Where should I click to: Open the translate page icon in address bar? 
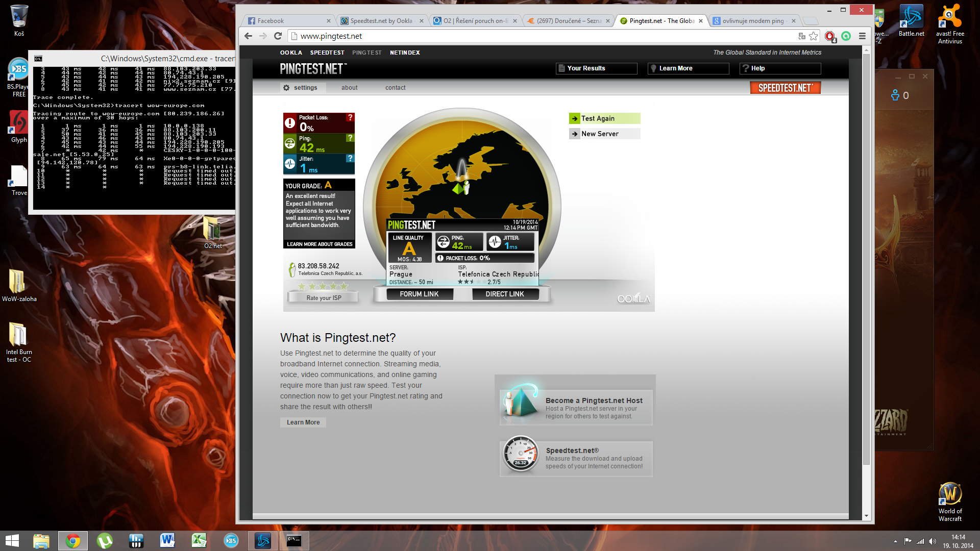click(x=801, y=36)
